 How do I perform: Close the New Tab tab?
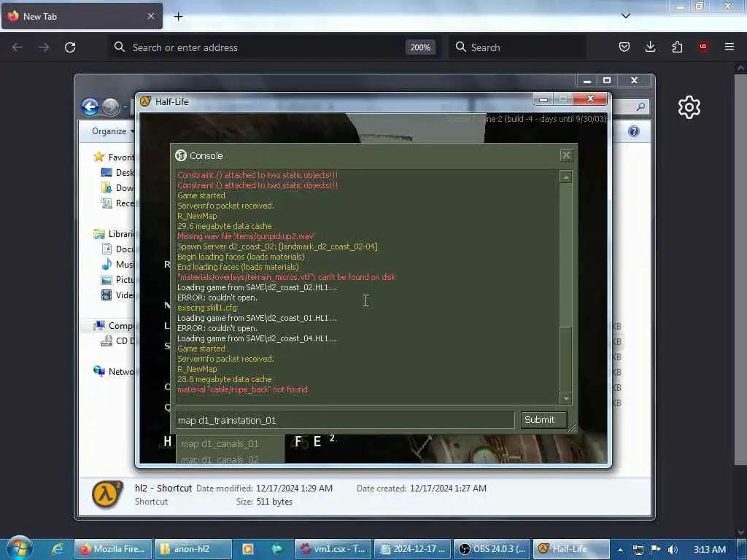coord(150,16)
